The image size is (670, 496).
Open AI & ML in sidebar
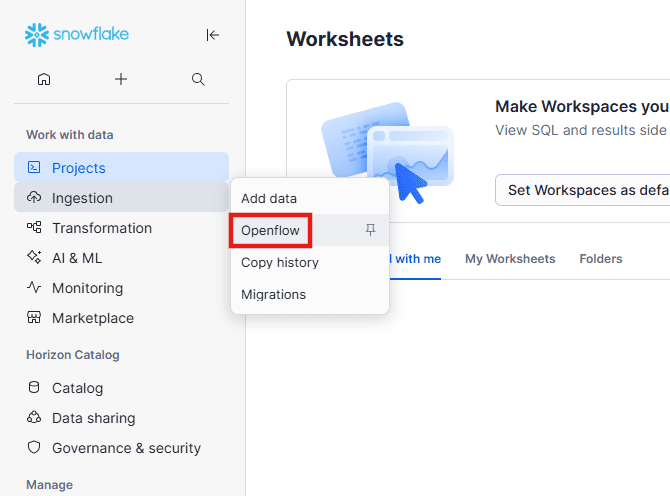121,258
